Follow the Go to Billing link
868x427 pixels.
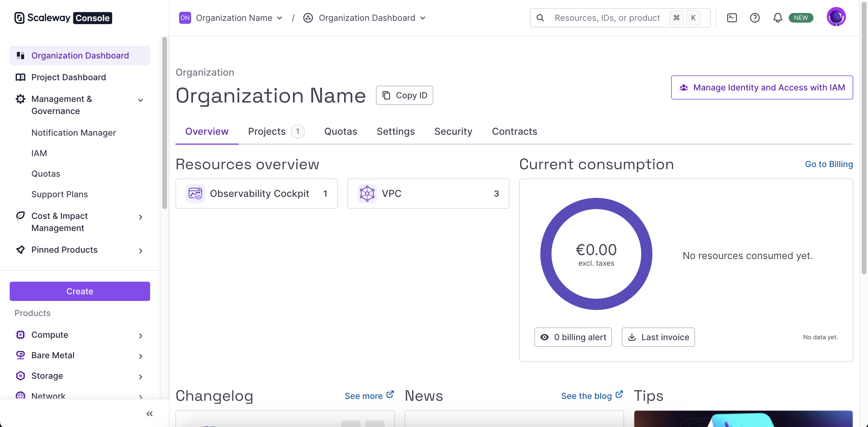pyautogui.click(x=829, y=164)
